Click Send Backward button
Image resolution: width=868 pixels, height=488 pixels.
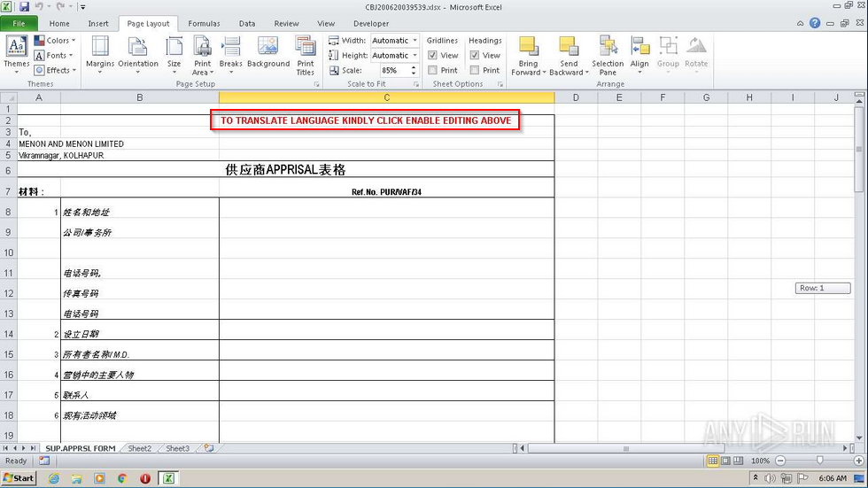point(569,55)
